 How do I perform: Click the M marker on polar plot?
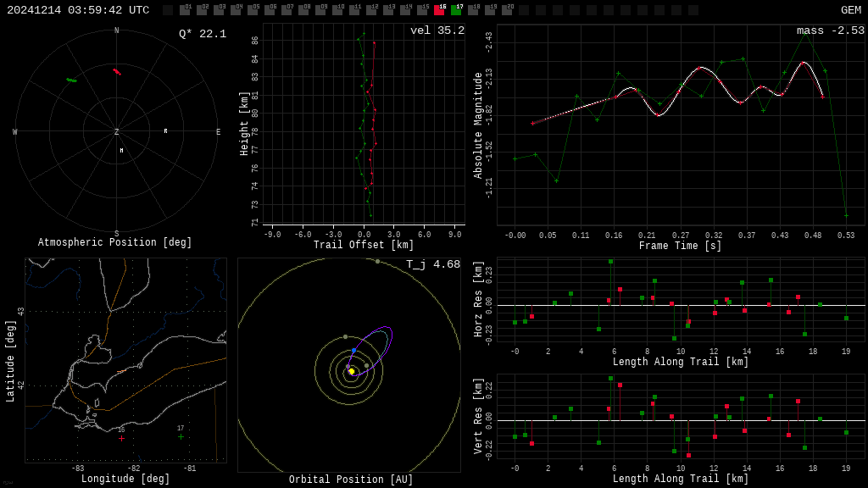122,151
